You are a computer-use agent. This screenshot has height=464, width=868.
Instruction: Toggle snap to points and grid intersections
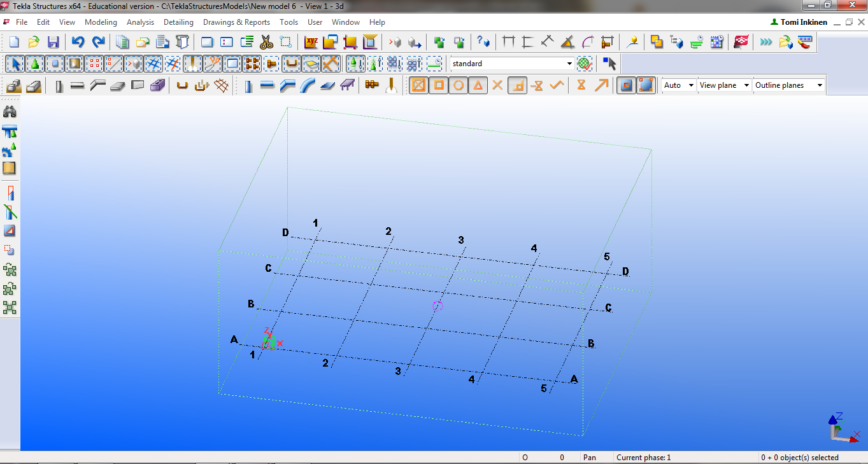pos(418,85)
